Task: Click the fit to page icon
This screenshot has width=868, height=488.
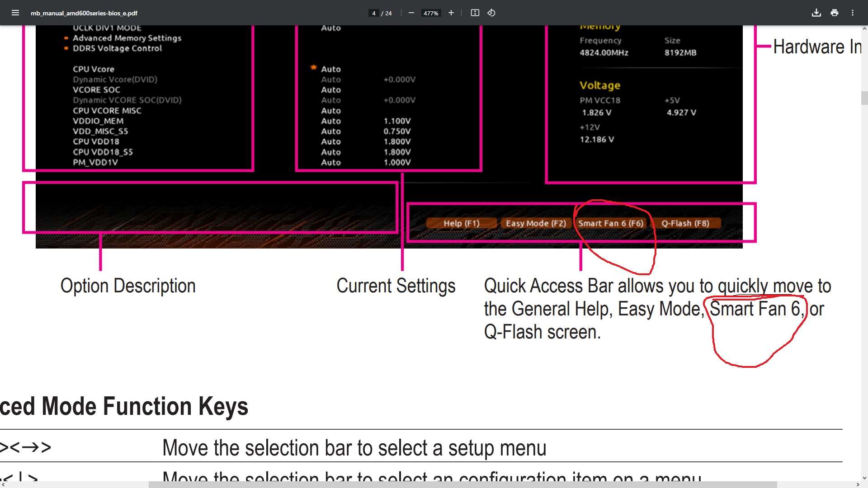Action: point(475,13)
